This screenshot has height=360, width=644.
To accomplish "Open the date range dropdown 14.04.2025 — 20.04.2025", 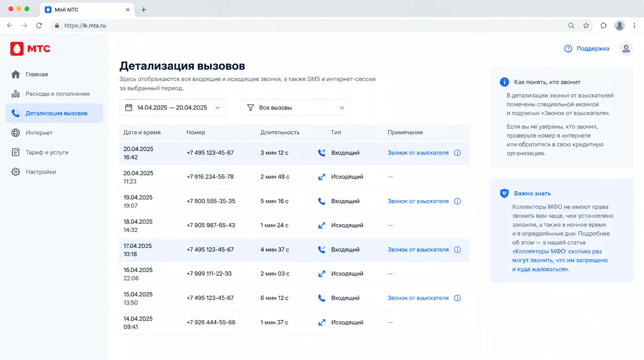I will coord(172,108).
